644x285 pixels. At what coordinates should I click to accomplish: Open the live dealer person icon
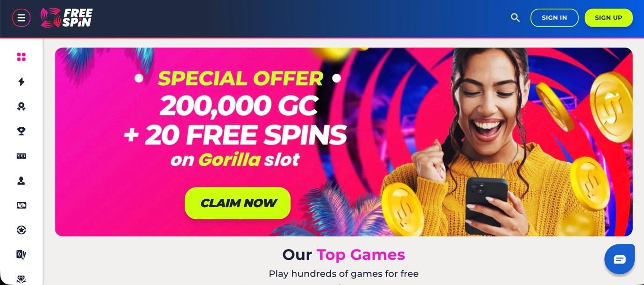[21, 181]
